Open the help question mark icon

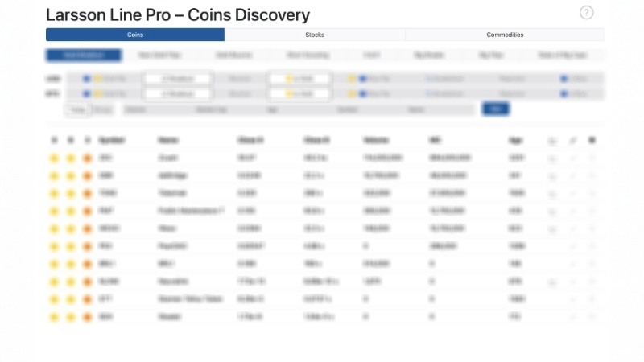point(587,13)
